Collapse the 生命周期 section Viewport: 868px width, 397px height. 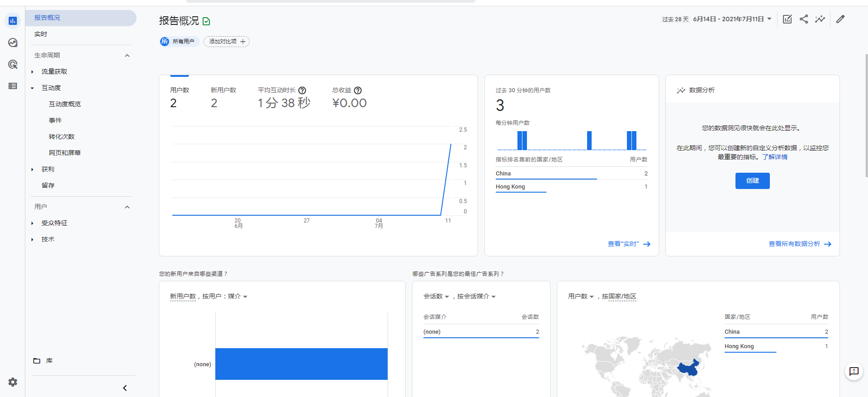click(127, 55)
